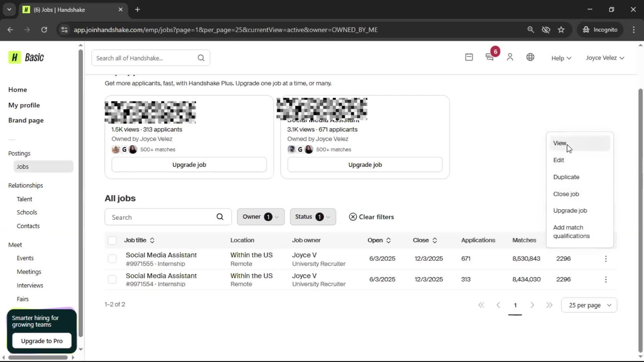Select Upgrade job from the context menu
Image resolution: width=644 pixels, height=362 pixels.
click(x=580, y=210)
